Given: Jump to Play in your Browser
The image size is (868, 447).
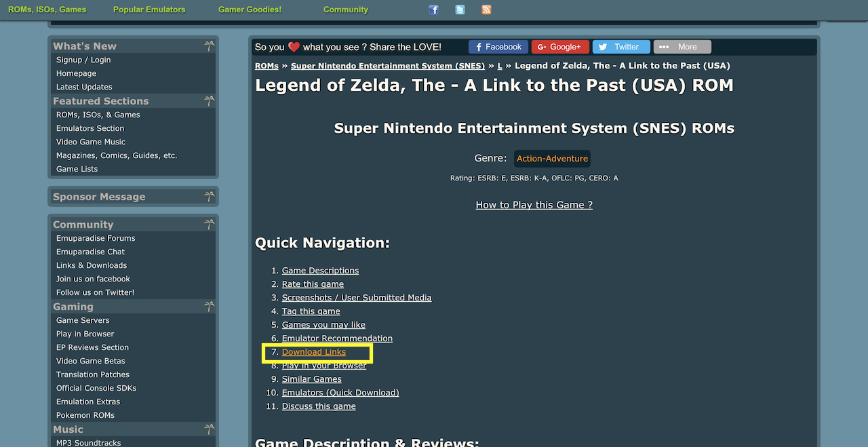Looking at the screenshot, I should pos(324,366).
